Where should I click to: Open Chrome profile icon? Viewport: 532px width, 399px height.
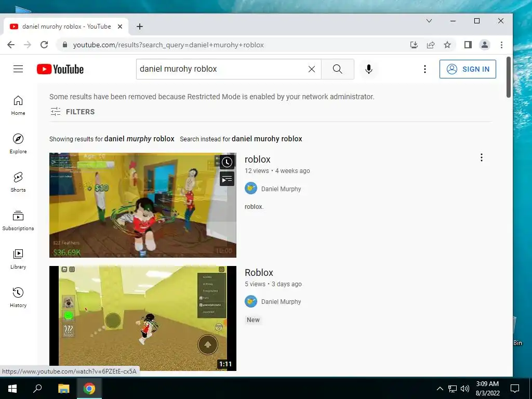tap(485, 45)
